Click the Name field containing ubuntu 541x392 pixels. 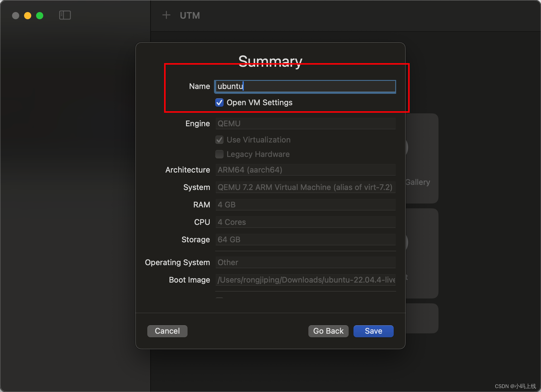pos(305,86)
